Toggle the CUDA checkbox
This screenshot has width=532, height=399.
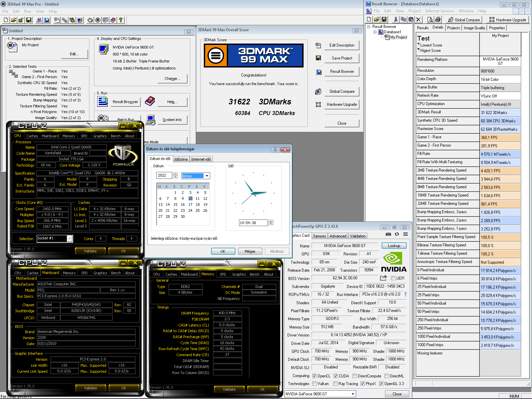(x=335, y=376)
